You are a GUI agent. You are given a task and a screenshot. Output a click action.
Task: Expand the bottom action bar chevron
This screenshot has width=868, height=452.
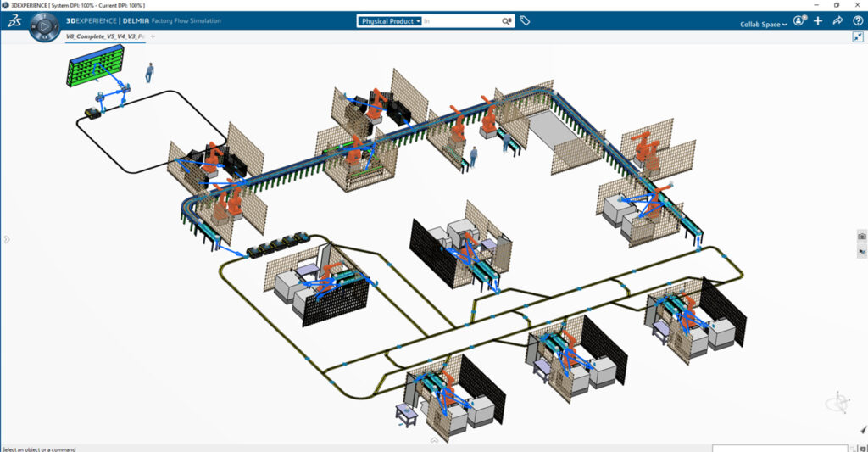coord(434,440)
